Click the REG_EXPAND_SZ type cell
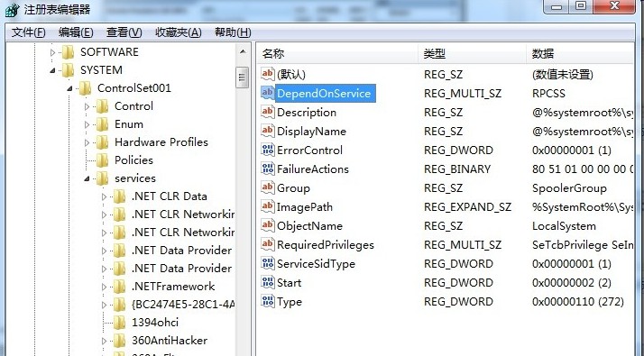The width and height of the screenshot is (644, 356). tap(467, 207)
